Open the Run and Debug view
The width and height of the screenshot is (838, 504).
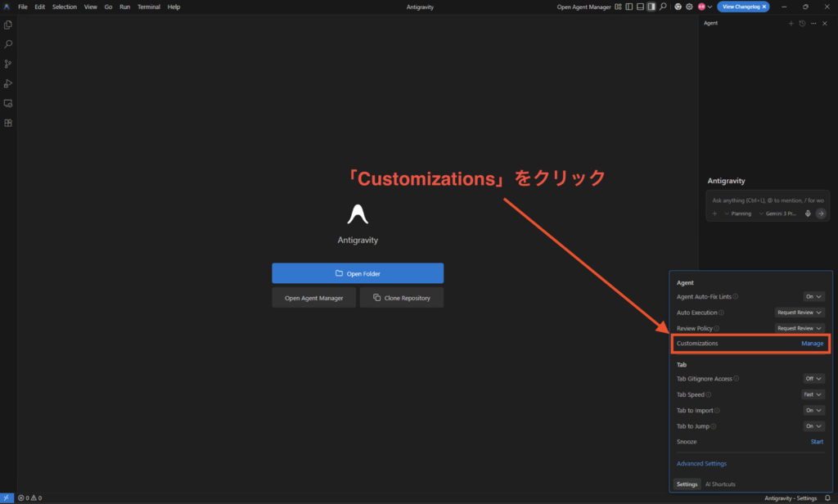pos(8,83)
